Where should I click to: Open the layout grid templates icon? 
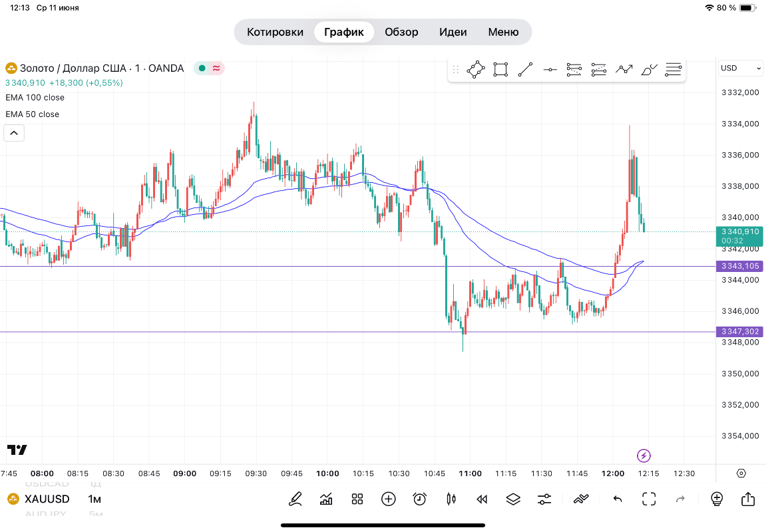[357, 499]
